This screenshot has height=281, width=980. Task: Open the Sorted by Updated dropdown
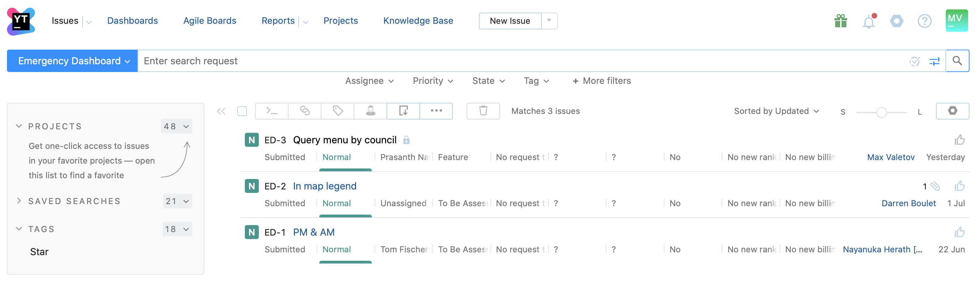776,111
